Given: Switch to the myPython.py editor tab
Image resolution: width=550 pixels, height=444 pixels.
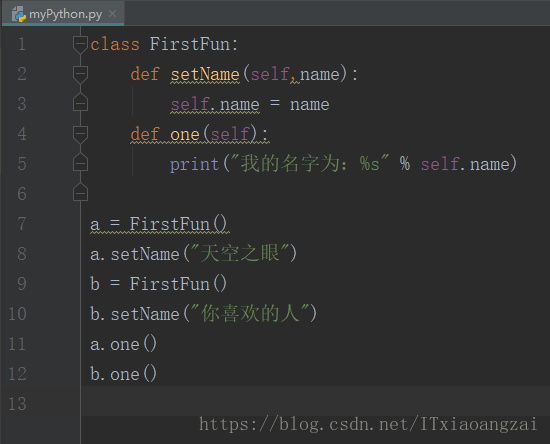Looking at the screenshot, I should click(x=63, y=14).
